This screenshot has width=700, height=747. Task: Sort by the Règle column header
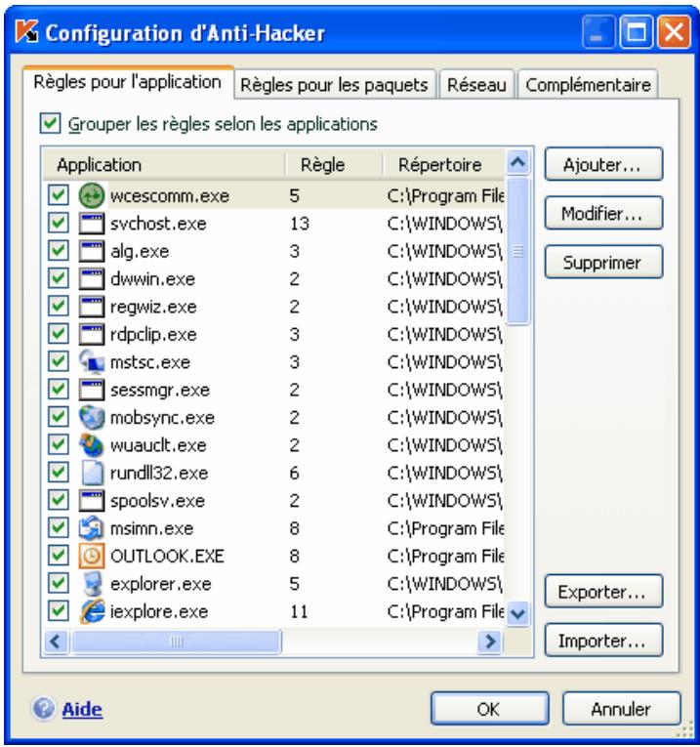[x=334, y=165]
